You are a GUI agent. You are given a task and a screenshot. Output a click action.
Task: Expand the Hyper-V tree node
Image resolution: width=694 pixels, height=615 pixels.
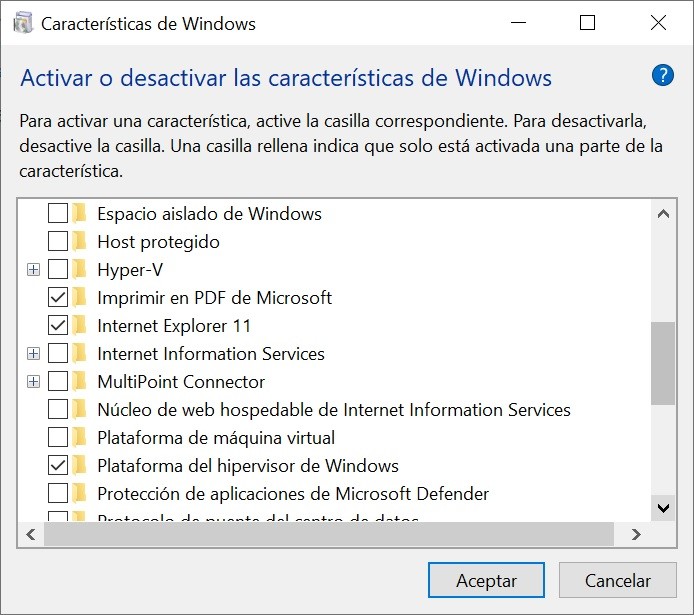33,269
